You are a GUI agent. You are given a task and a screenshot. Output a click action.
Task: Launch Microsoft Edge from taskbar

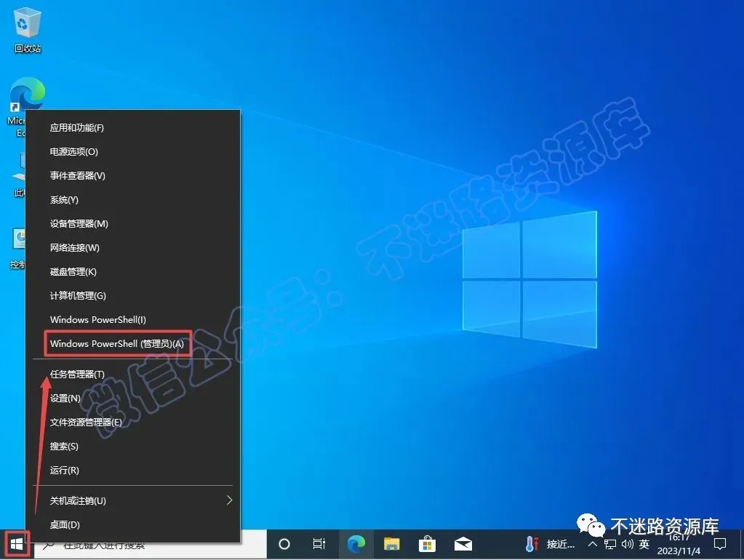(356, 544)
